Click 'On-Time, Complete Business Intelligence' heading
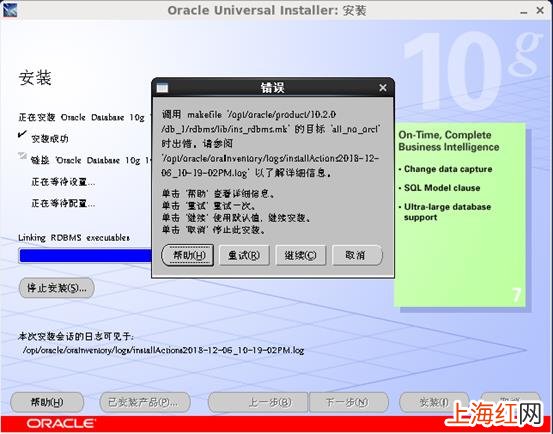The width and height of the screenshot is (553, 434). click(x=449, y=141)
